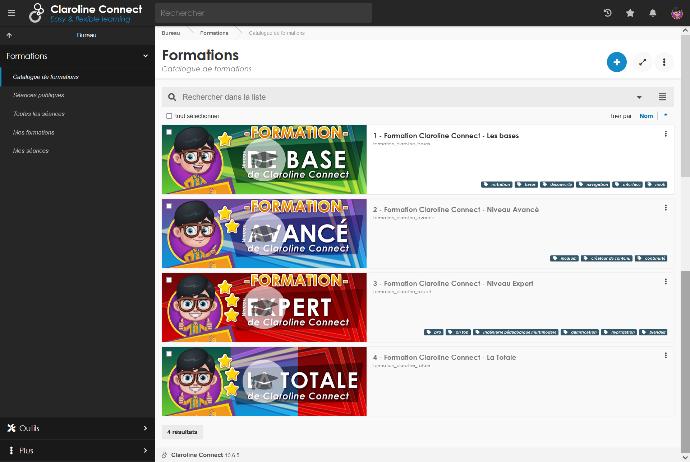Click the Plus vertical dots icon
Screen dimensions: 690x462
point(11,450)
